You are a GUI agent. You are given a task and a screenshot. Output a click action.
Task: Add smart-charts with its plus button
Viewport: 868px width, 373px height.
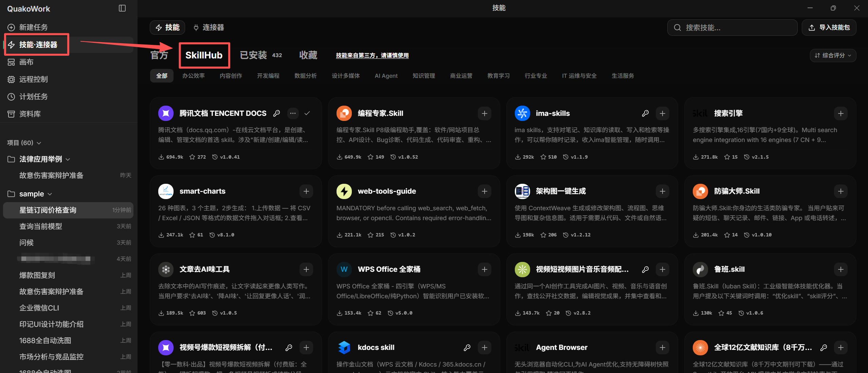tap(306, 192)
